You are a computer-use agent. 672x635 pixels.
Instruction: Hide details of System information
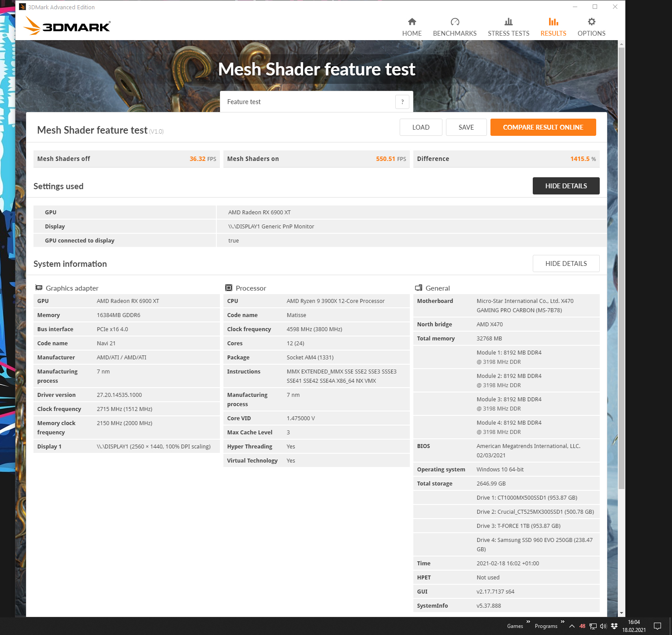point(566,263)
